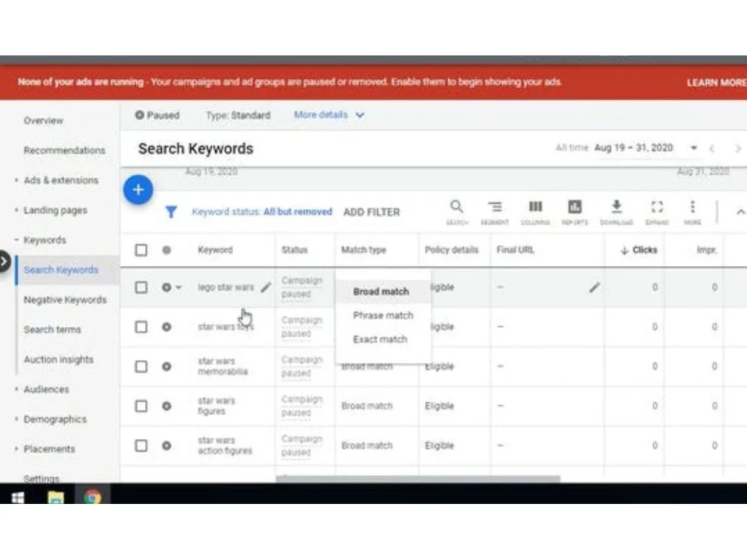Tick checkbox for star wars figures
This screenshot has width=747, height=560.
pyautogui.click(x=141, y=406)
